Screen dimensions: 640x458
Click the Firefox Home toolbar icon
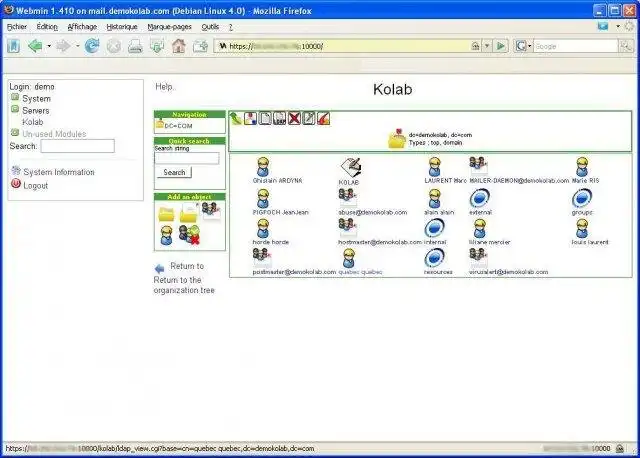point(178,46)
